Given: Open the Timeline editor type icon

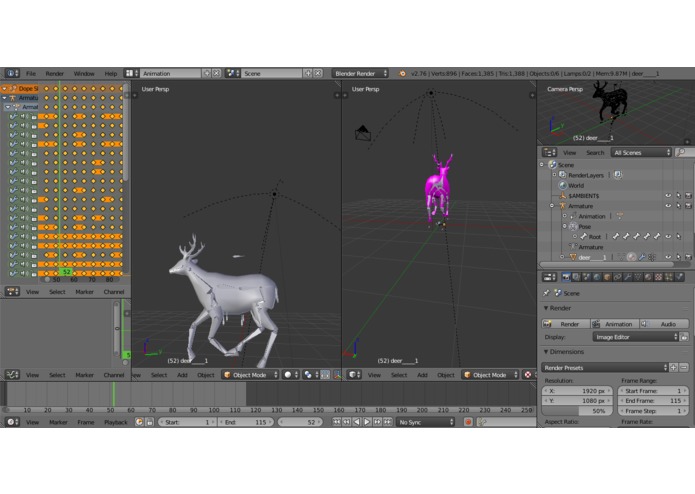Looking at the screenshot, I should click(x=12, y=422).
